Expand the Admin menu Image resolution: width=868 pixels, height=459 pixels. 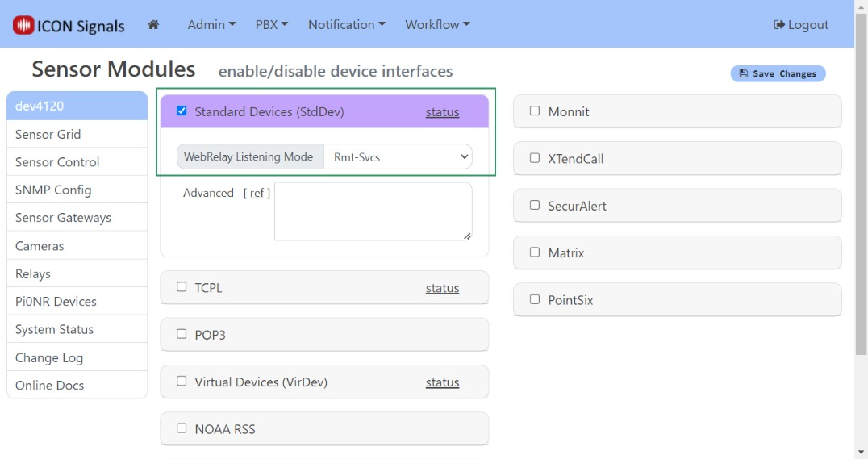click(211, 25)
